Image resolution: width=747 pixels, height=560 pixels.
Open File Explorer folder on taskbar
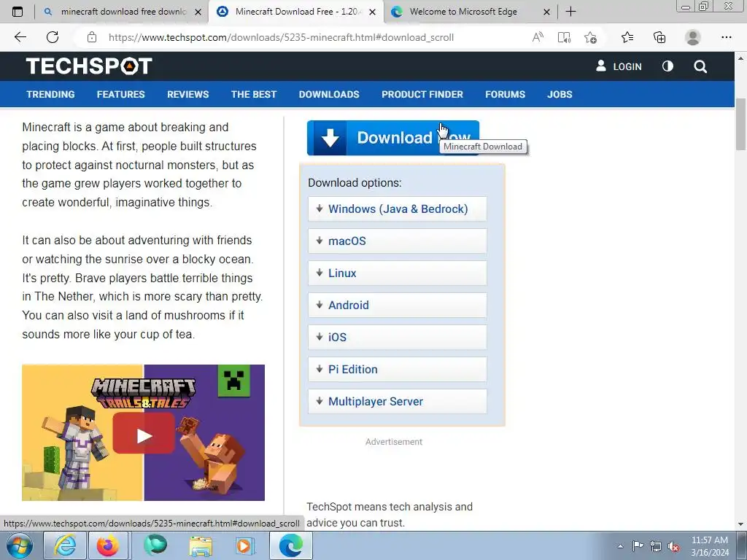coord(201,545)
